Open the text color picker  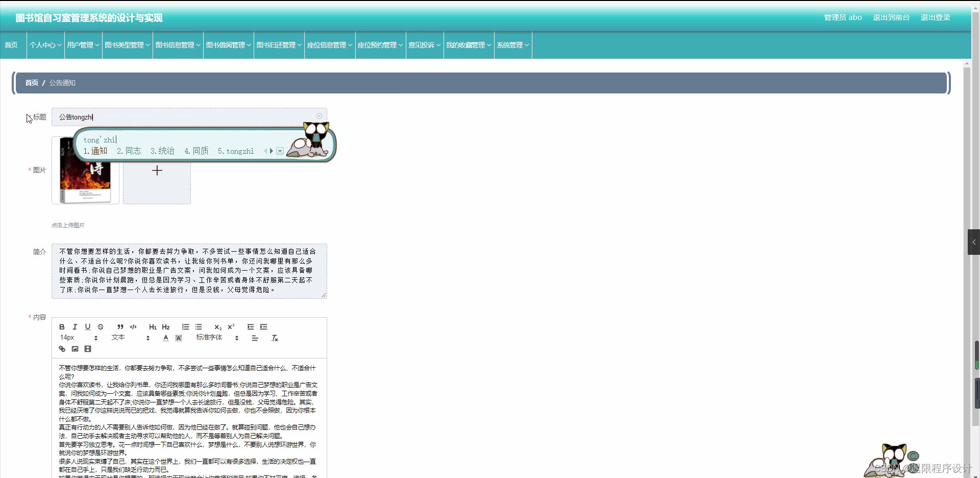[165, 338]
